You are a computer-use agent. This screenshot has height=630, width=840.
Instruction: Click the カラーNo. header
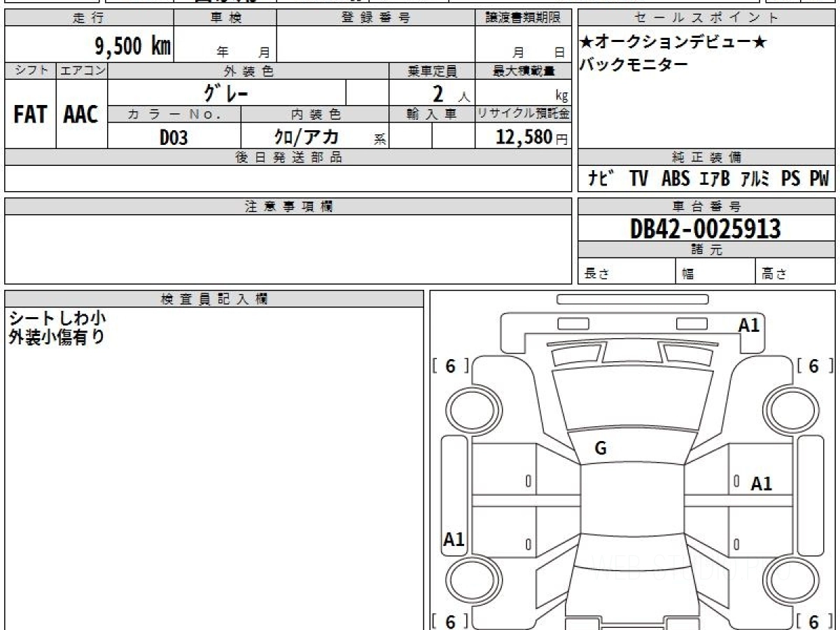175,114
